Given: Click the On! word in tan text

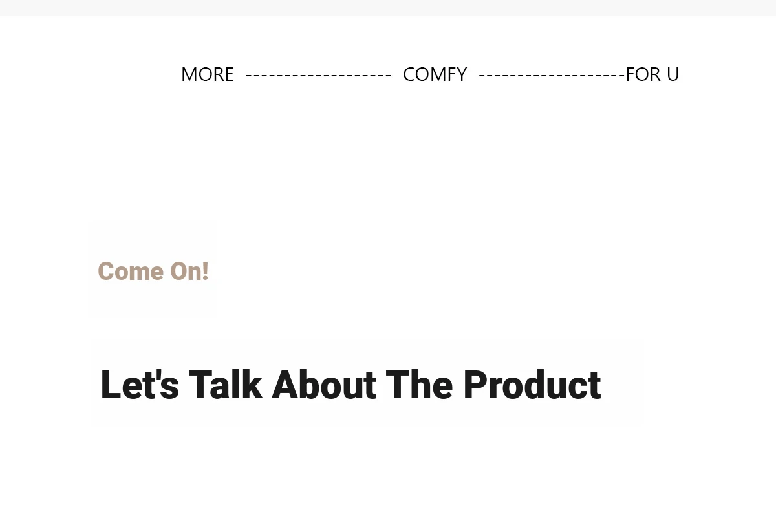Looking at the screenshot, I should [x=189, y=271].
